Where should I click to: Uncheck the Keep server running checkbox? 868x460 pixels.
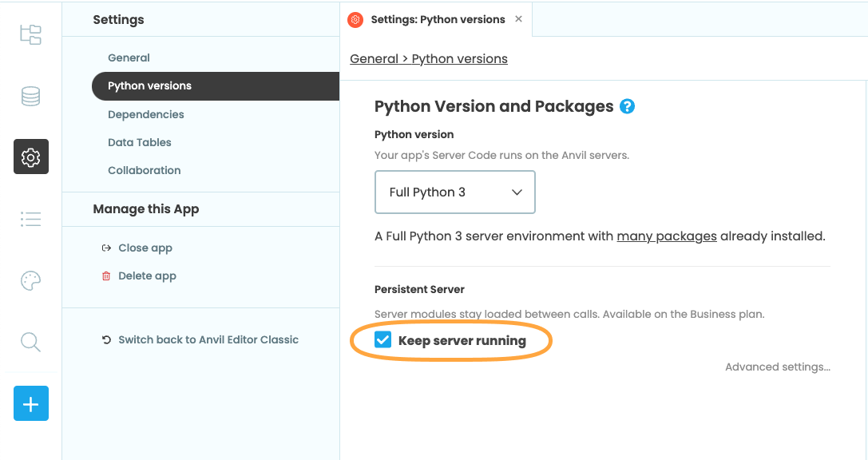coord(383,340)
